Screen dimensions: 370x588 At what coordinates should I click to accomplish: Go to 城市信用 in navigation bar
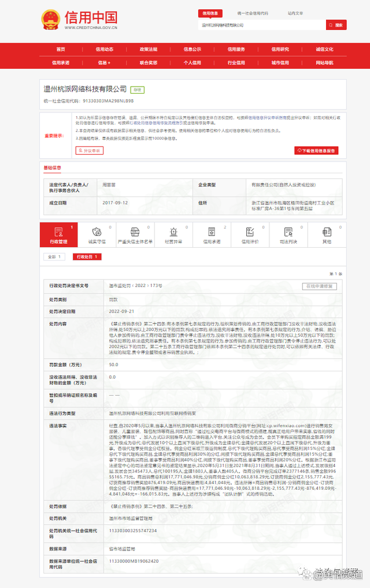point(280,62)
